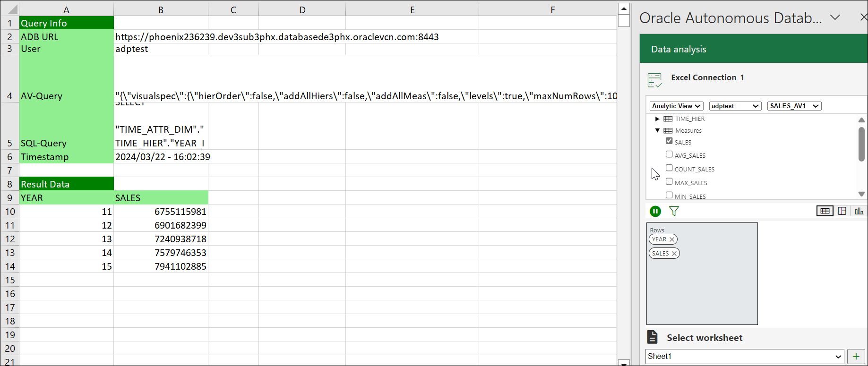Open the Analytic View dropdown
868x366 pixels.
pos(676,106)
